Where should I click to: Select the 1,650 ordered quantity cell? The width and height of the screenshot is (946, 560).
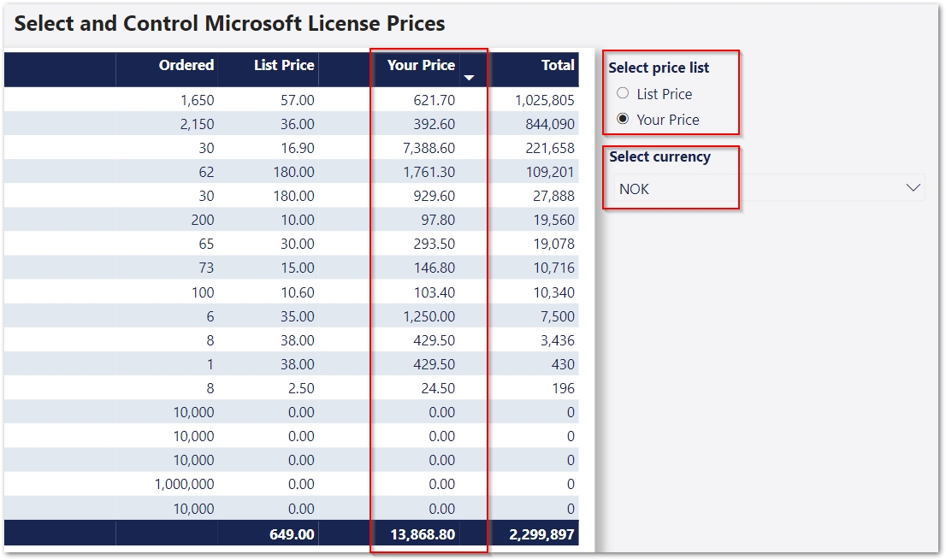click(x=198, y=100)
